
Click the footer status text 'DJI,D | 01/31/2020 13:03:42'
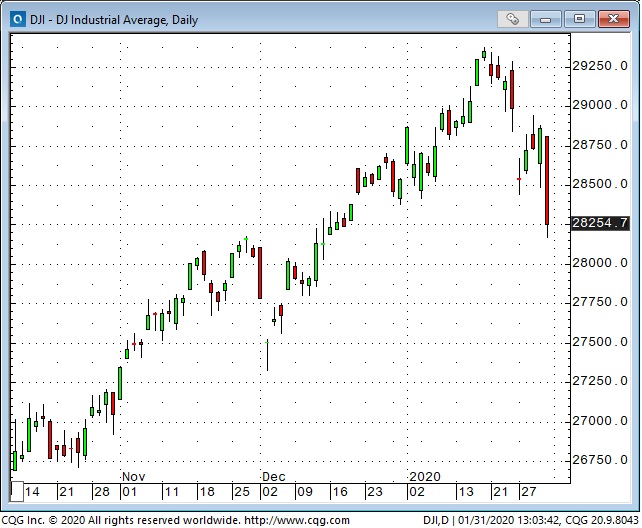click(x=491, y=520)
